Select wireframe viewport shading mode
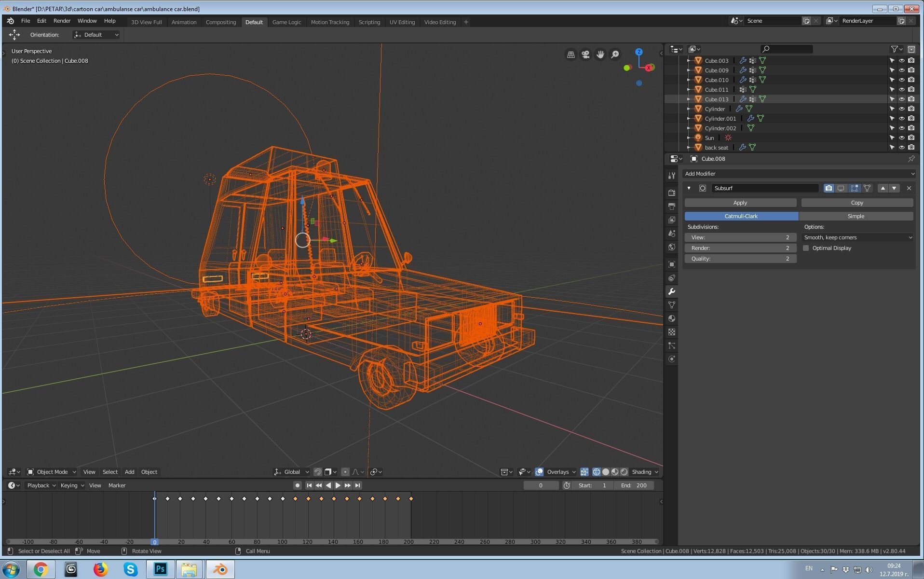The image size is (924, 579). (596, 472)
